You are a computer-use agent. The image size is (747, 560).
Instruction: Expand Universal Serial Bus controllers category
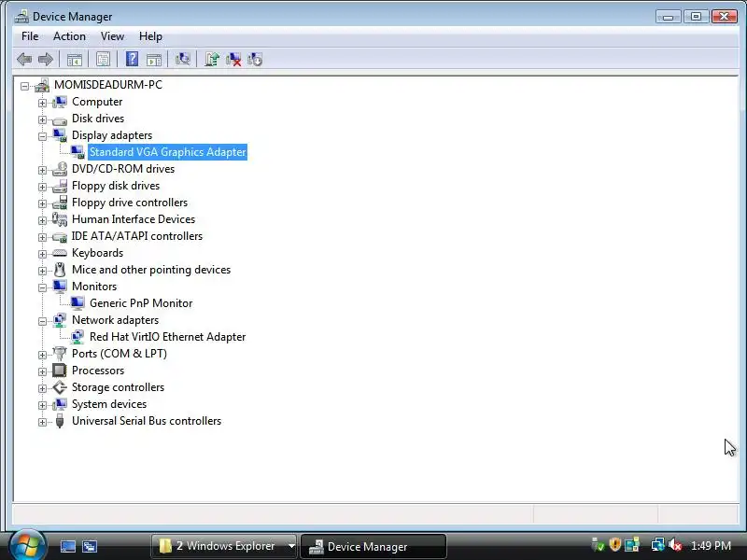[x=42, y=423]
